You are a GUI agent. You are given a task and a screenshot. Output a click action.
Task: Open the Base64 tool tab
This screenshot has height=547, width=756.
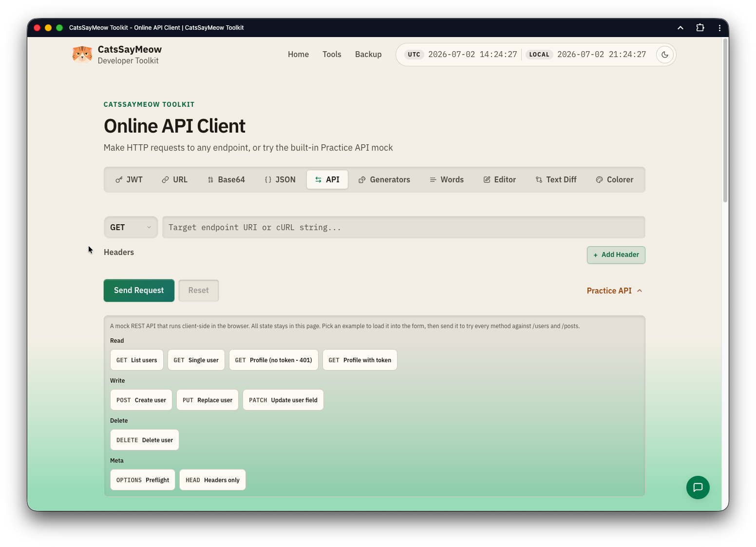[x=226, y=179]
